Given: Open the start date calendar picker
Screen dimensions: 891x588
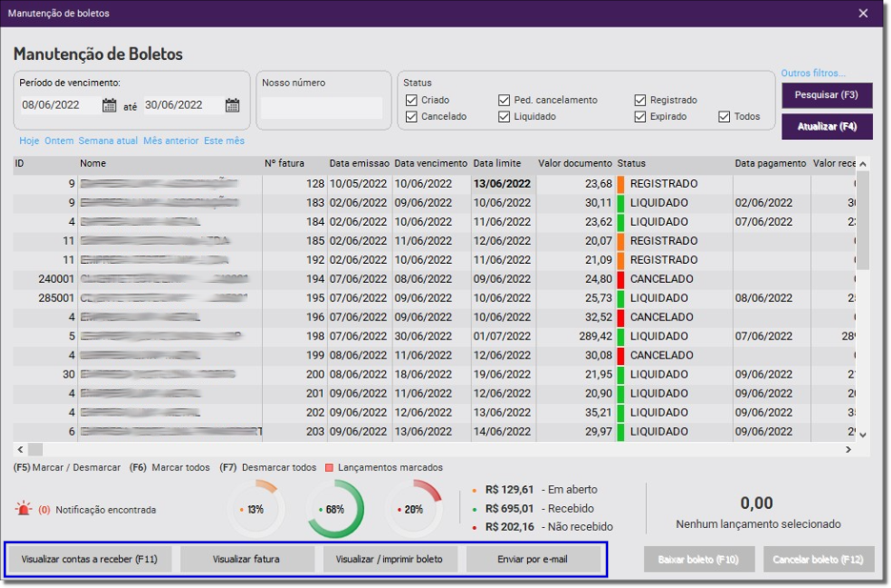Looking at the screenshot, I should [109, 105].
